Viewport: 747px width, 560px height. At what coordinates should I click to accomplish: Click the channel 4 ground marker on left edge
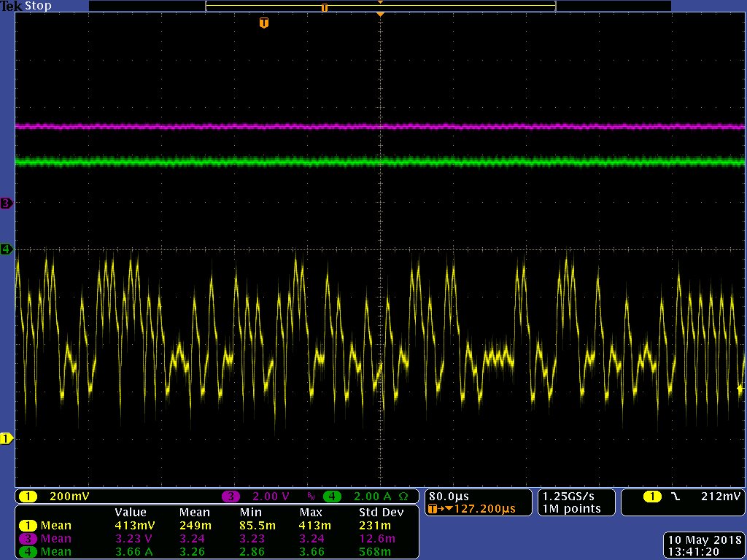click(6, 249)
